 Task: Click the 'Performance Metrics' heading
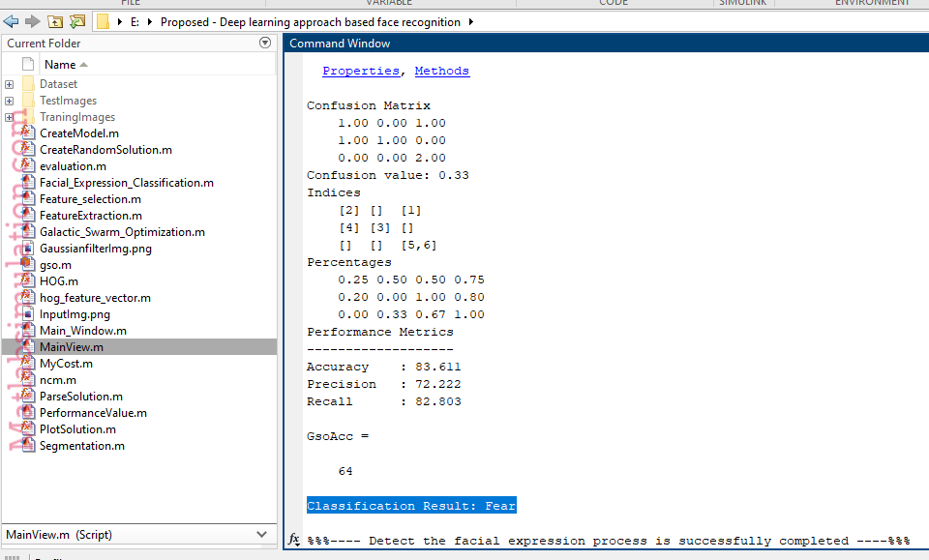pyautogui.click(x=379, y=332)
